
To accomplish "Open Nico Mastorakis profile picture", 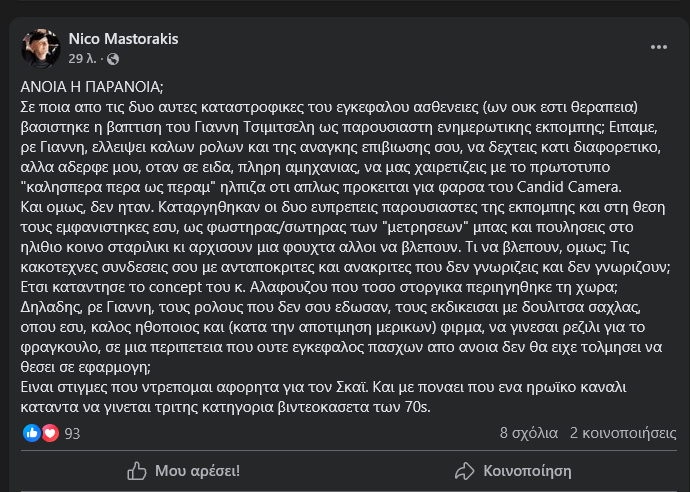I will [40, 48].
